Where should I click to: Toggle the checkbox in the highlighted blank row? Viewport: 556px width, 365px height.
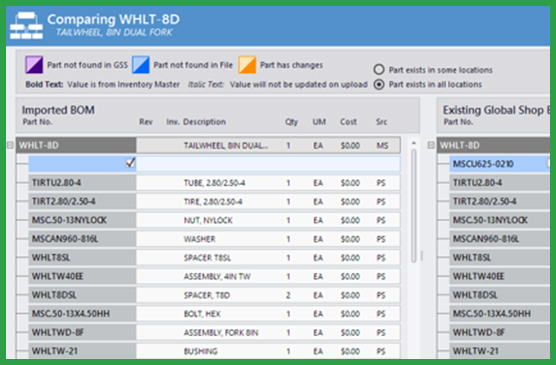130,163
